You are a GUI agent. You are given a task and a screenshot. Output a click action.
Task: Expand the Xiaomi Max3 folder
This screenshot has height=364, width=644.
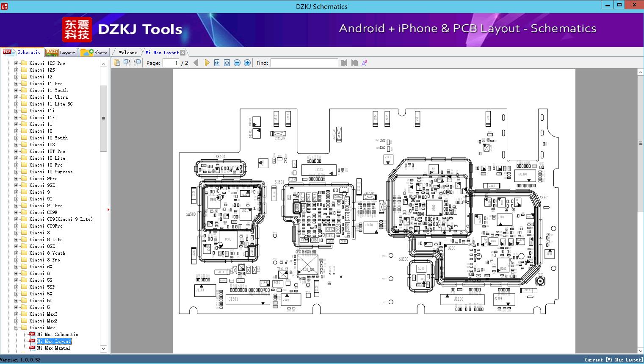[17, 314]
